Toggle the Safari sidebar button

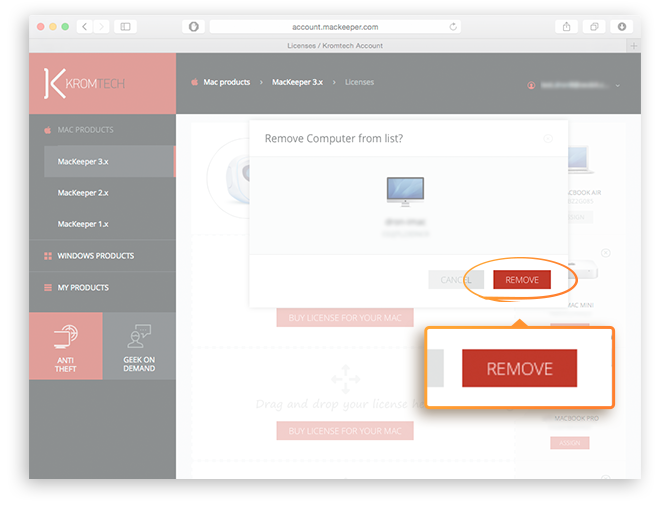125,27
